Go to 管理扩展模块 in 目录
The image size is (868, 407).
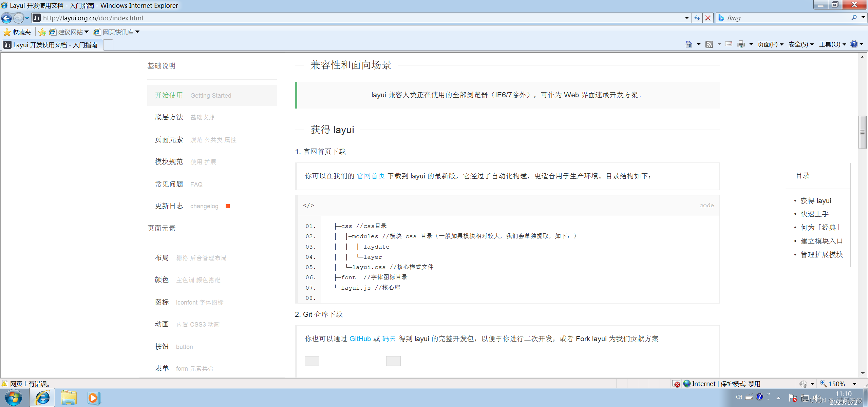click(822, 254)
